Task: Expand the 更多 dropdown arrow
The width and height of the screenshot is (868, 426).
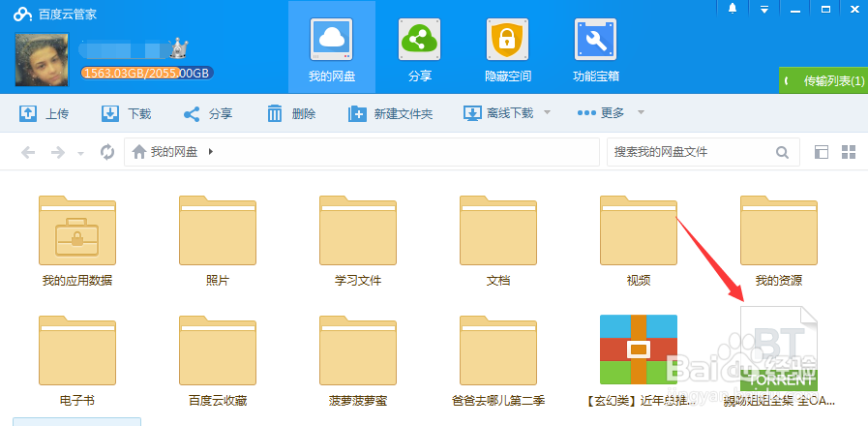Action: [641, 112]
